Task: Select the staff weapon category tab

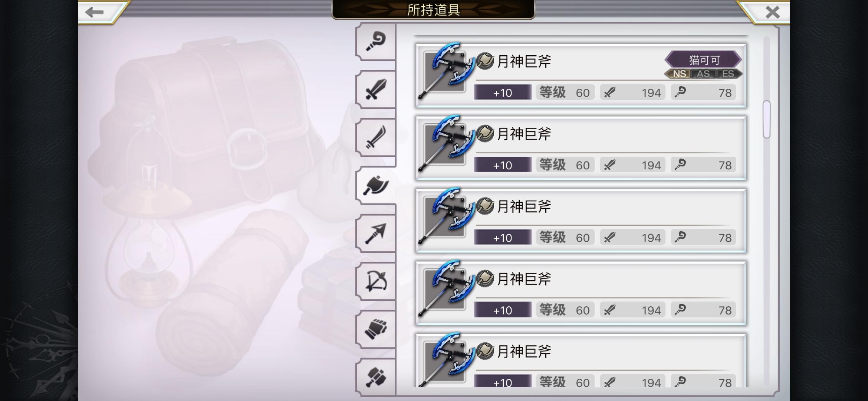Action: tap(375, 42)
